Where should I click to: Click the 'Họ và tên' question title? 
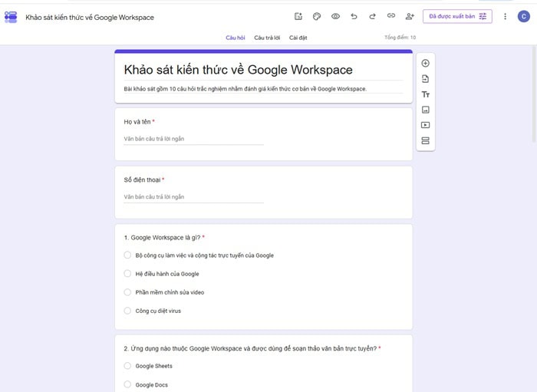pos(137,122)
